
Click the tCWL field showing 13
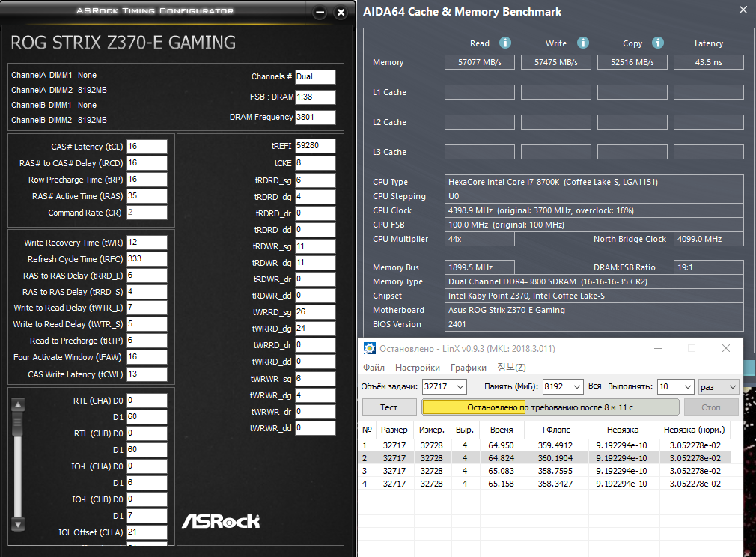pyautogui.click(x=147, y=374)
